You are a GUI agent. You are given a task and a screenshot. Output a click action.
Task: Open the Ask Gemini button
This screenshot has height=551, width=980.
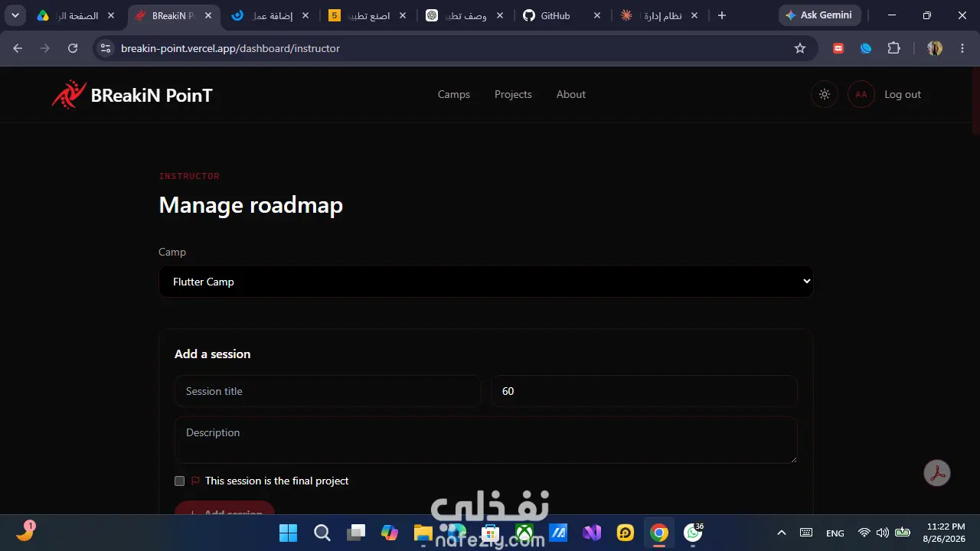[819, 15]
